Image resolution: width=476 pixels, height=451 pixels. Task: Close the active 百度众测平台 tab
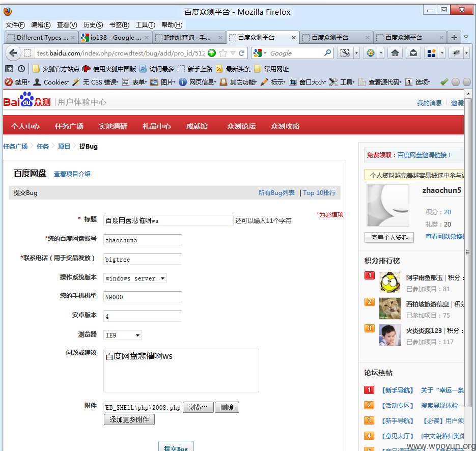tap(294, 38)
